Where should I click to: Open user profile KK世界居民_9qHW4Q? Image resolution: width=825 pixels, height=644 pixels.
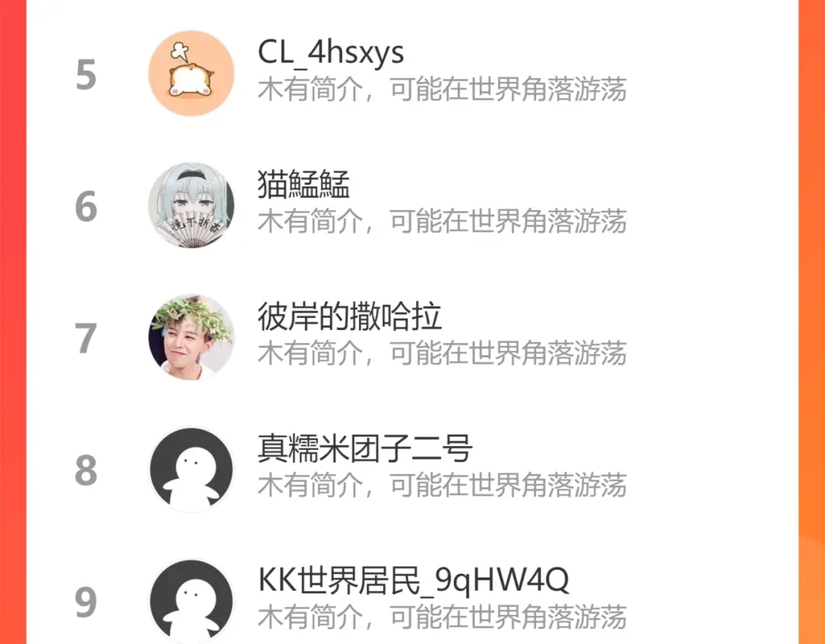tap(413, 581)
